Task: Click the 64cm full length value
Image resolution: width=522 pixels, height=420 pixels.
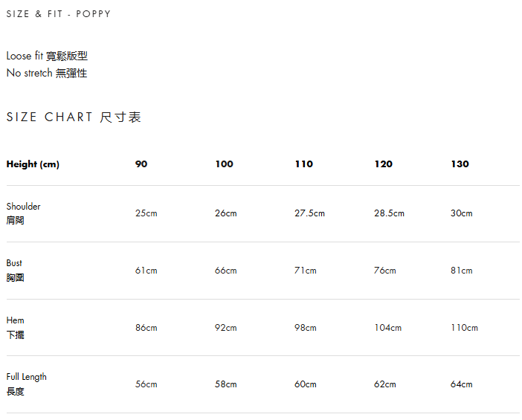Action: (x=461, y=384)
